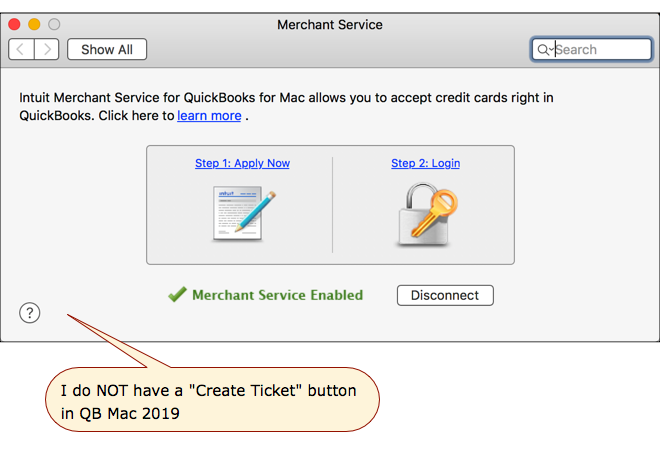Click the Step 2: Login link
660x457 pixels.
point(426,163)
